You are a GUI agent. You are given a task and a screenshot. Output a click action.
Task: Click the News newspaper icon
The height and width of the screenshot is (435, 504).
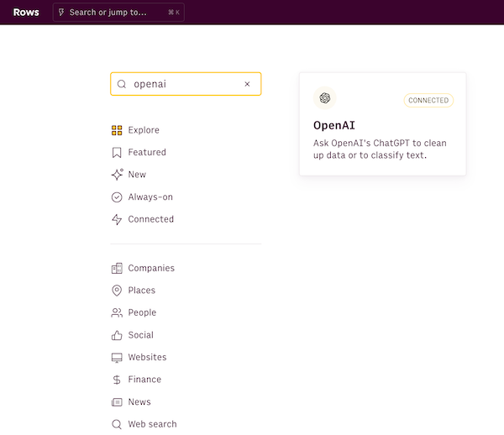click(x=117, y=402)
